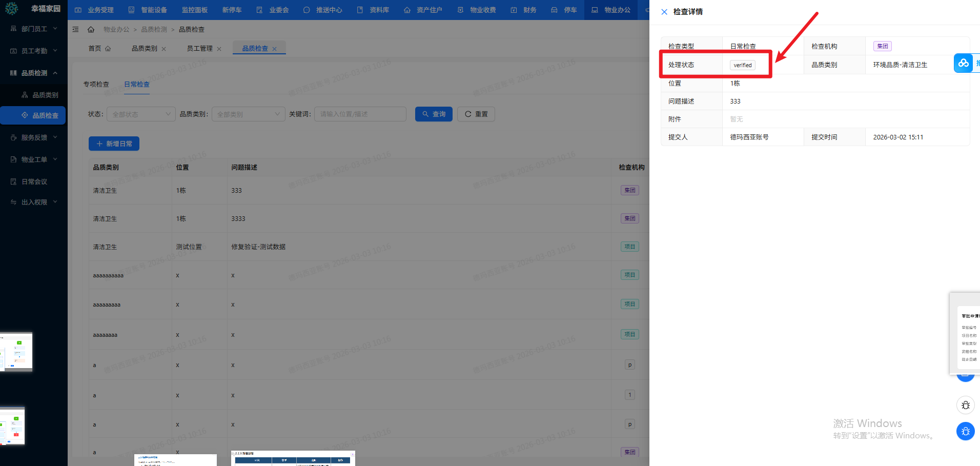Click the 查询 search button
Image resolution: width=980 pixels, height=466 pixels.
[x=433, y=114]
